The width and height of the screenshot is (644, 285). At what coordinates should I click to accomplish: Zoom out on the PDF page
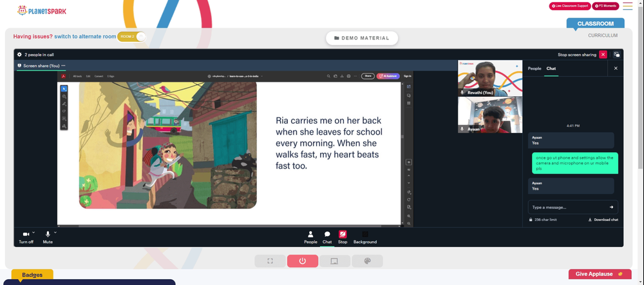409,223
